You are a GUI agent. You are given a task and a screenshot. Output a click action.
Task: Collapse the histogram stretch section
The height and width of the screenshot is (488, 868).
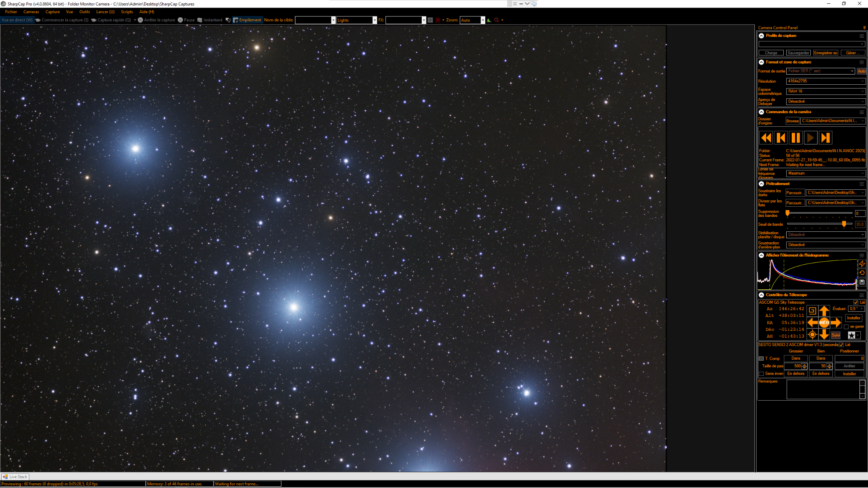pyautogui.click(x=762, y=255)
